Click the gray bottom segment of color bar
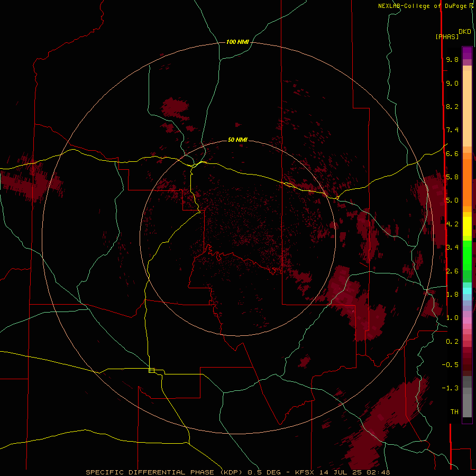Image resolution: width=476 pixels, height=476 pixels. 467,402
